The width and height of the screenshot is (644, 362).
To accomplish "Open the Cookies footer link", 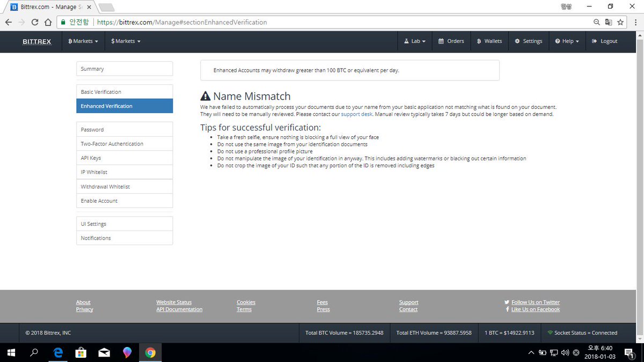I will 246,302.
